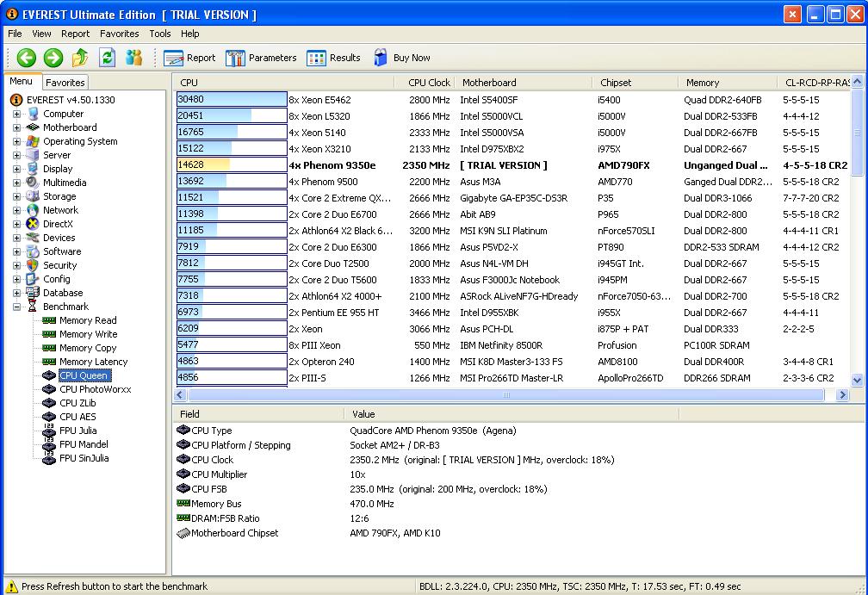Select the 8x Xeon E5462 result row
The width and height of the screenshot is (868, 595).
(512, 100)
